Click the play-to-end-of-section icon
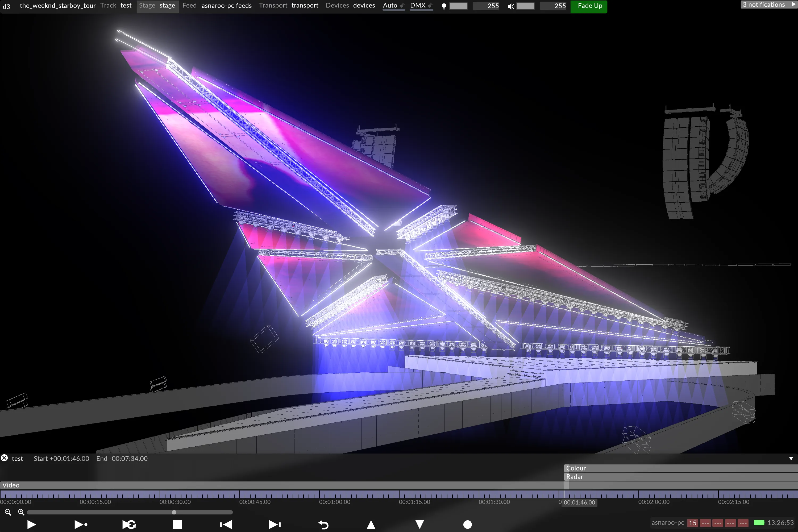This screenshot has width=798, height=532. [81, 525]
